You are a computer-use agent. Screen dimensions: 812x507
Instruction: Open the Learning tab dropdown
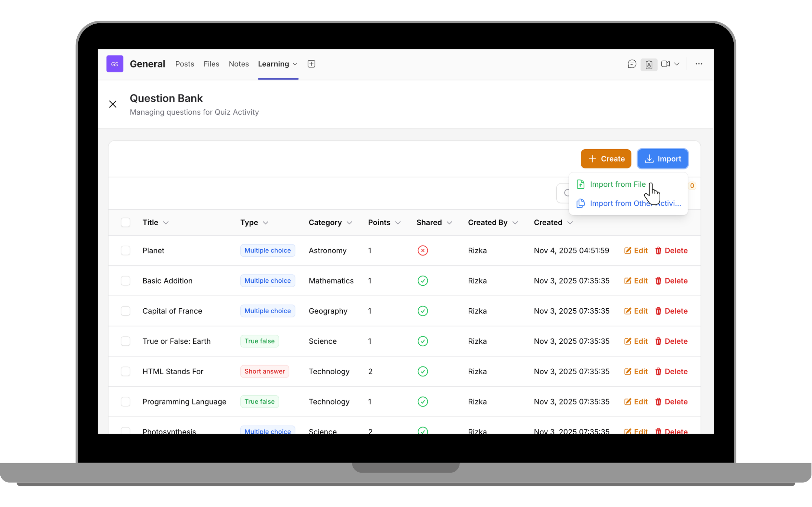[295, 64]
